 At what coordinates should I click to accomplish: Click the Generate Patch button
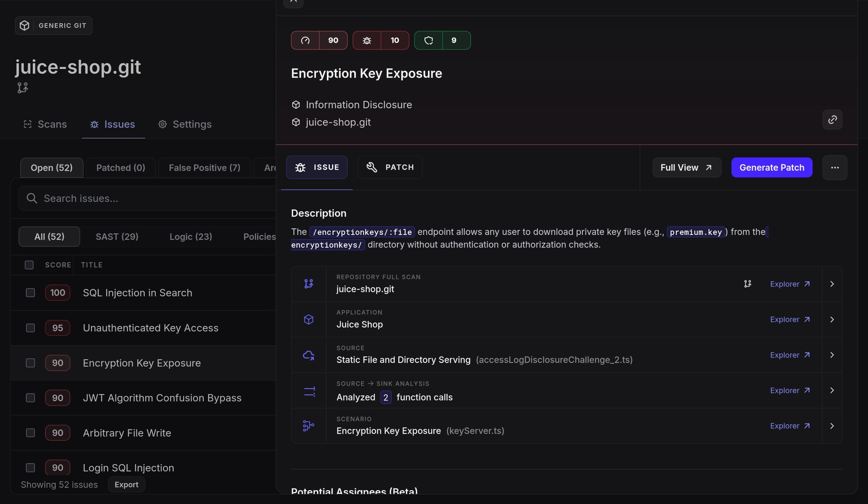click(x=772, y=167)
